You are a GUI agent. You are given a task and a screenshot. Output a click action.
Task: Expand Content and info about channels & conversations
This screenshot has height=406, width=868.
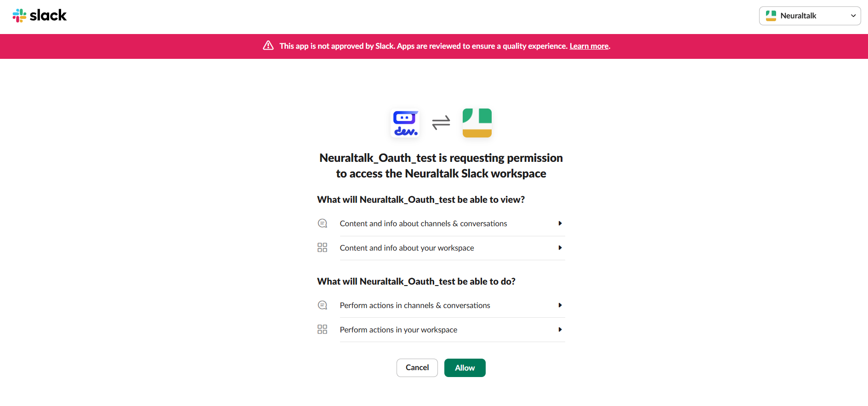560,223
